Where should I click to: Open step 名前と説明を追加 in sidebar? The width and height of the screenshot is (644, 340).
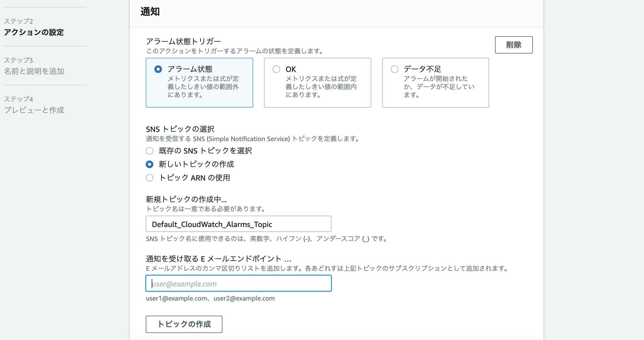(34, 71)
